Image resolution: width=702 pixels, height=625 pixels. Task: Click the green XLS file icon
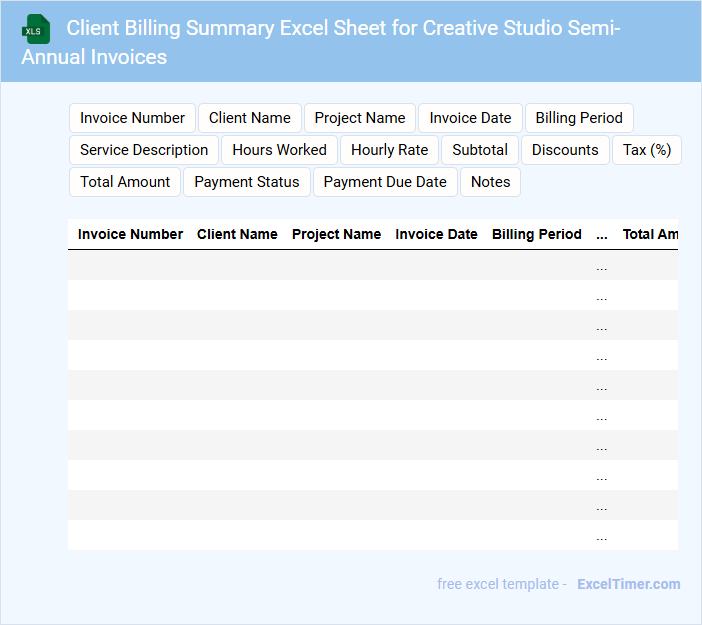36,29
